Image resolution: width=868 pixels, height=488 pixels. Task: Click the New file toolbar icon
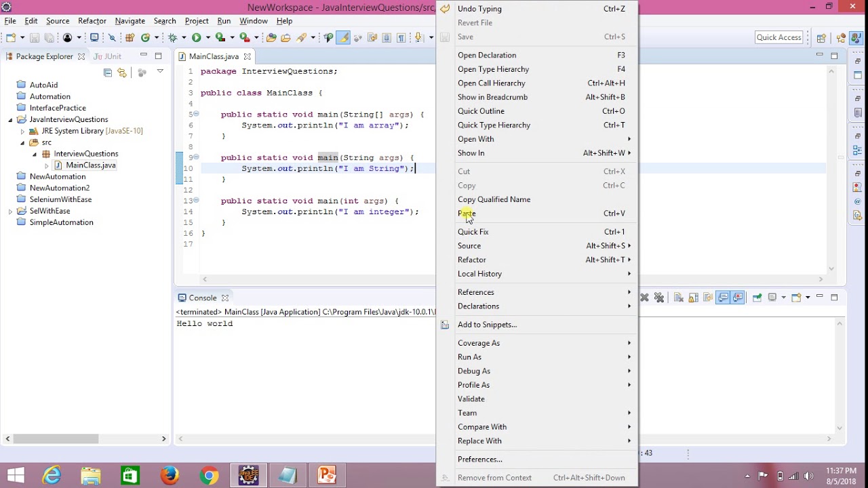coord(12,37)
